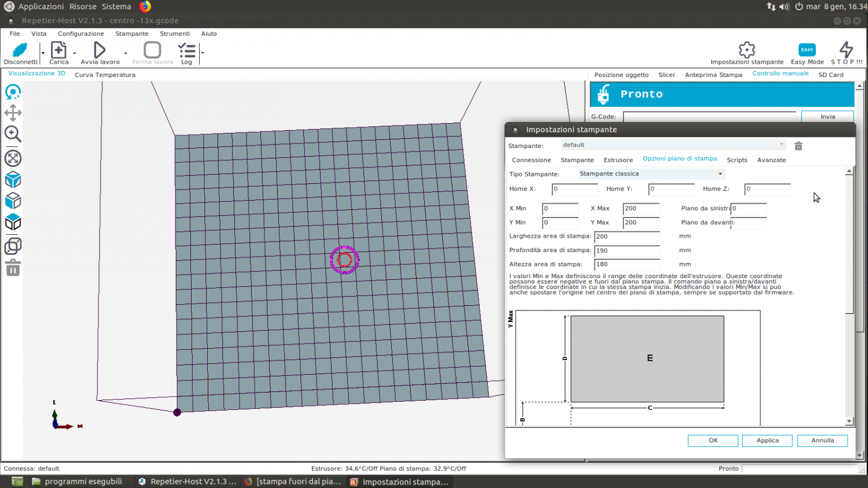
Task: Click the Home X input field
Action: [x=575, y=189]
